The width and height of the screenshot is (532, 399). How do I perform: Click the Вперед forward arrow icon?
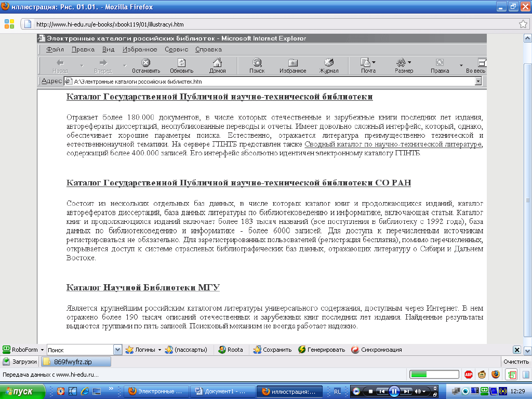[103, 63]
